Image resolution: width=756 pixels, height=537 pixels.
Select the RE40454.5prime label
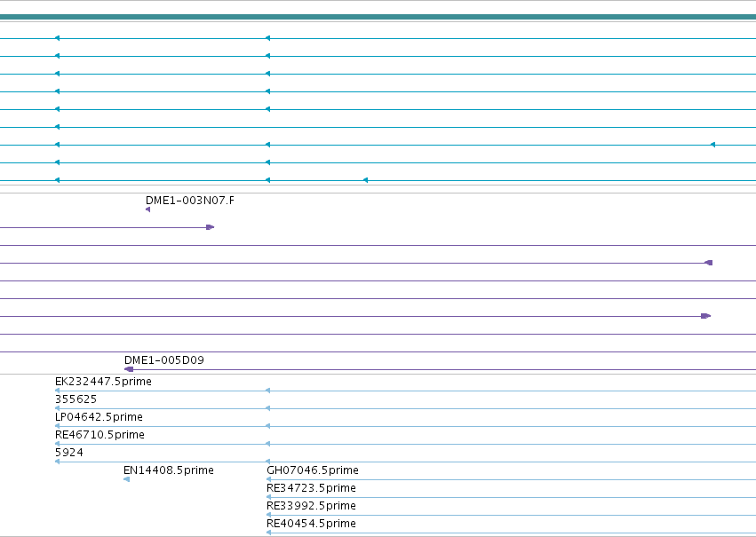pos(311,524)
